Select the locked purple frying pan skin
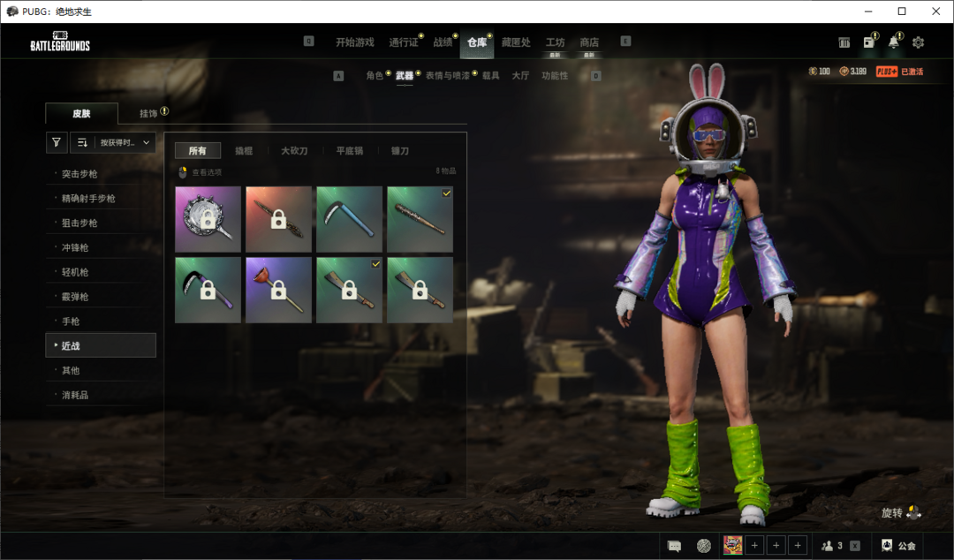This screenshot has height=560, width=954. tap(208, 219)
